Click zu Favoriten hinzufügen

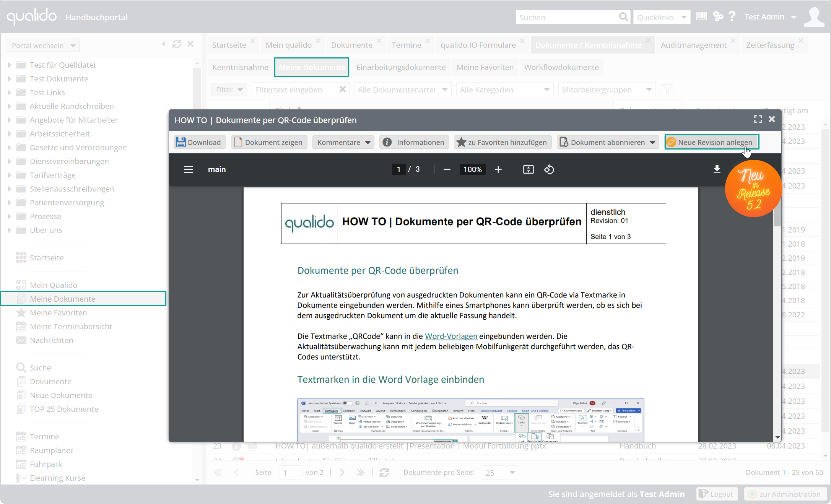pos(503,142)
